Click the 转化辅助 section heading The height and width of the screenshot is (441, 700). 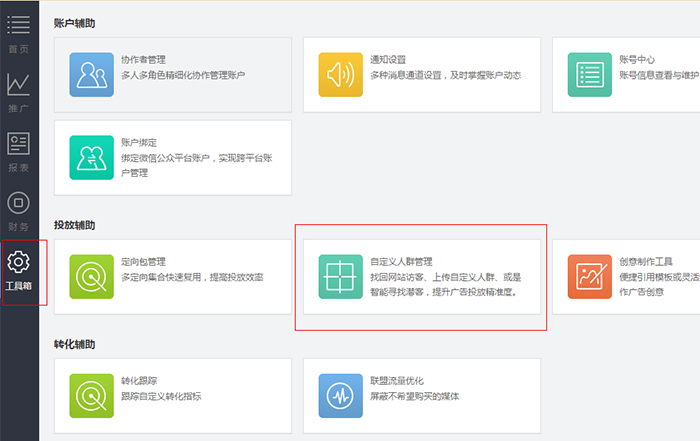(x=75, y=344)
